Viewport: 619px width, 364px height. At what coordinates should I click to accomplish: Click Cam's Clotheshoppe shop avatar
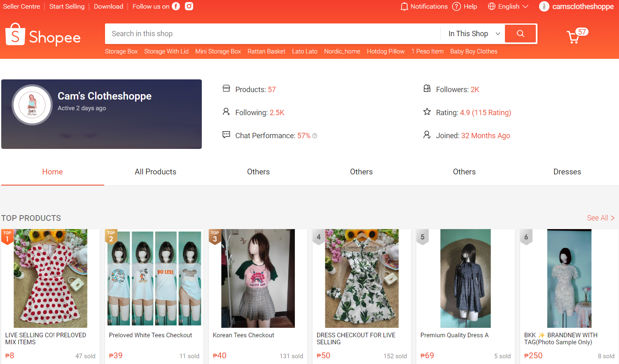32,105
